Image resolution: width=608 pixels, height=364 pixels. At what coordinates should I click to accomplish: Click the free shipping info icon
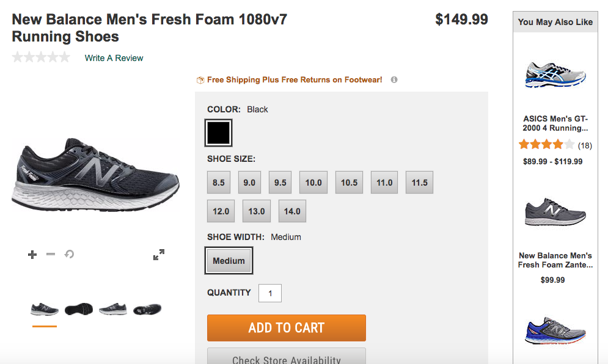click(394, 80)
